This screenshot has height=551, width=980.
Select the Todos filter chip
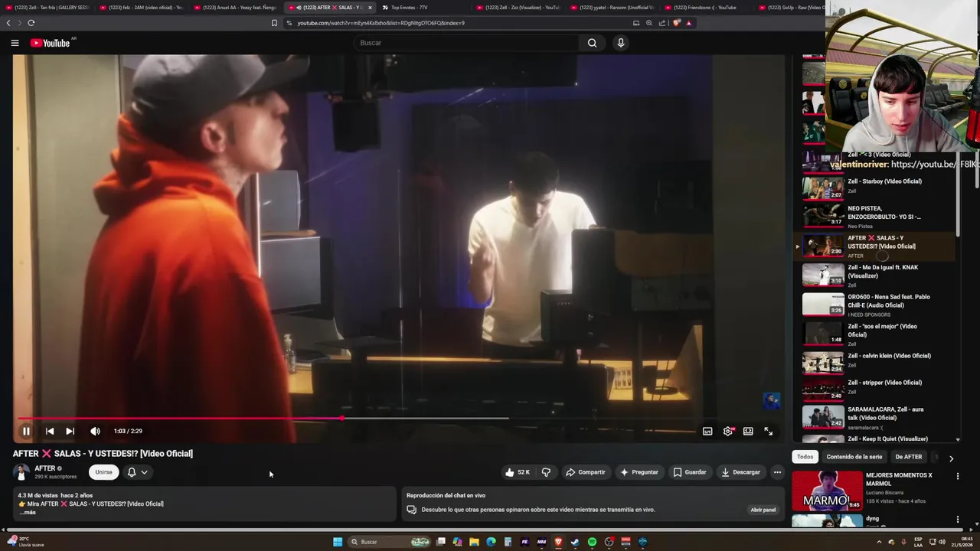coord(805,457)
